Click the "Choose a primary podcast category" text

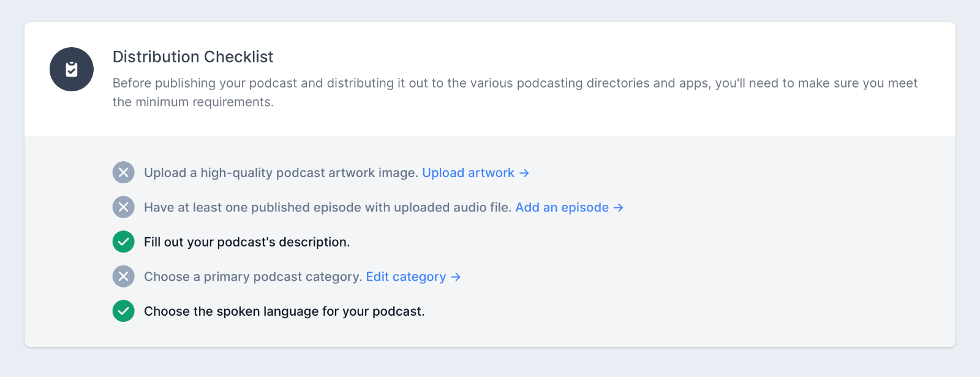pos(253,277)
